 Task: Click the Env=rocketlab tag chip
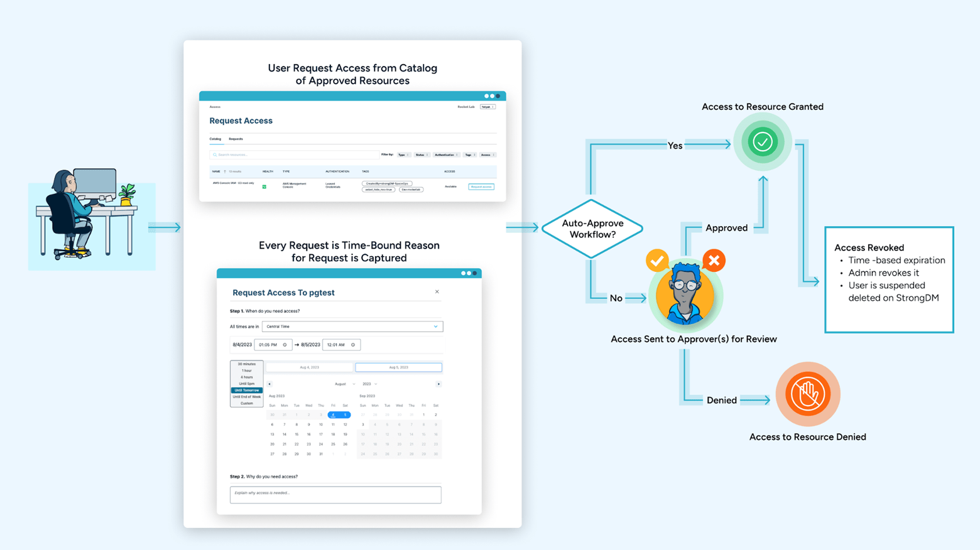click(x=411, y=190)
